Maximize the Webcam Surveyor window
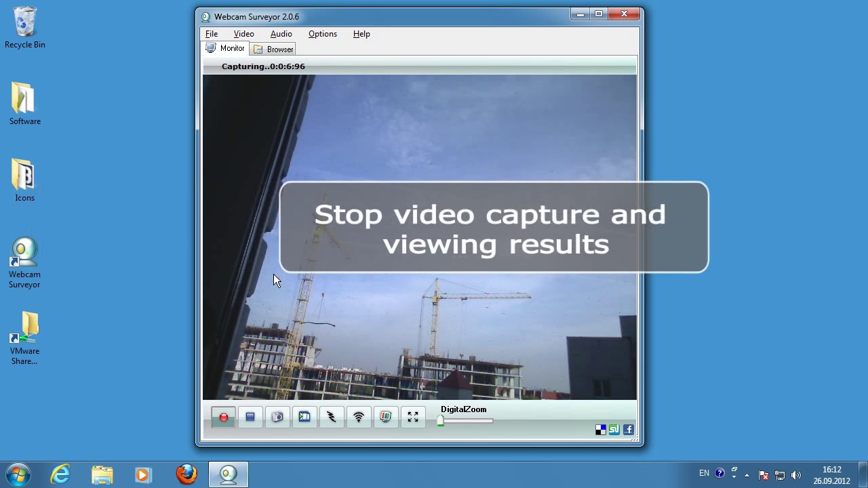The width and height of the screenshot is (868, 488). [599, 14]
